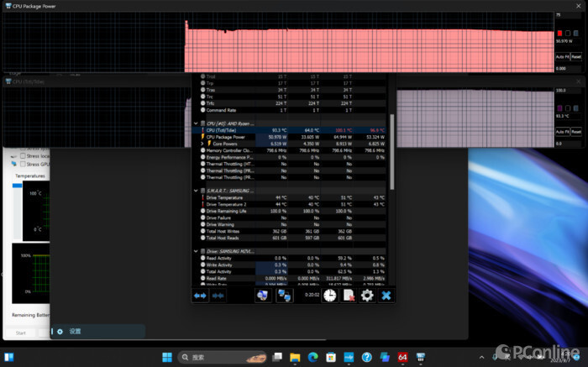Open HWiNFO sensor settings gear icon

pyautogui.click(x=367, y=296)
